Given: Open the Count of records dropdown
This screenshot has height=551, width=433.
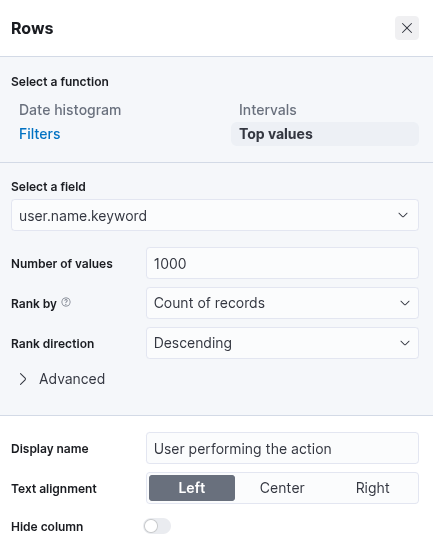Looking at the screenshot, I should click(282, 303).
